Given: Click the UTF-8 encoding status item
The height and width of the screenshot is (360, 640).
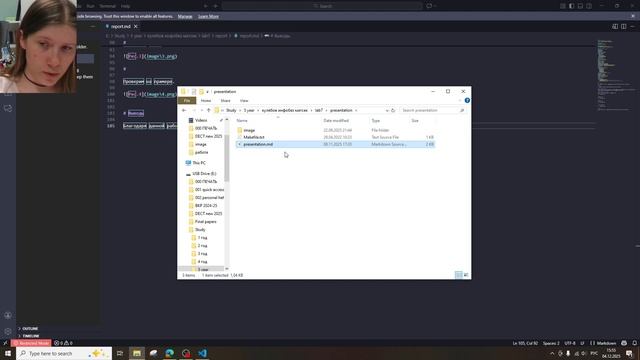Looking at the screenshot, I should click(x=570, y=343).
